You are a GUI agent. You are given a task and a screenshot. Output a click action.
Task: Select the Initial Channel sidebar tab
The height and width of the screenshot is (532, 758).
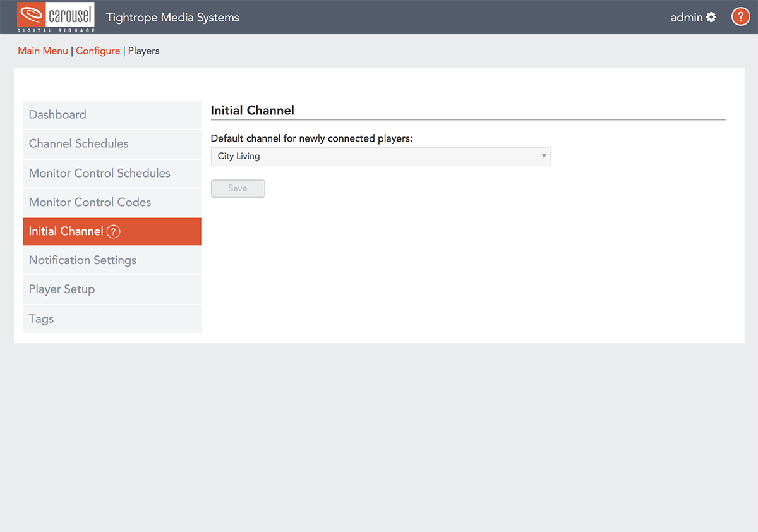[x=66, y=231]
